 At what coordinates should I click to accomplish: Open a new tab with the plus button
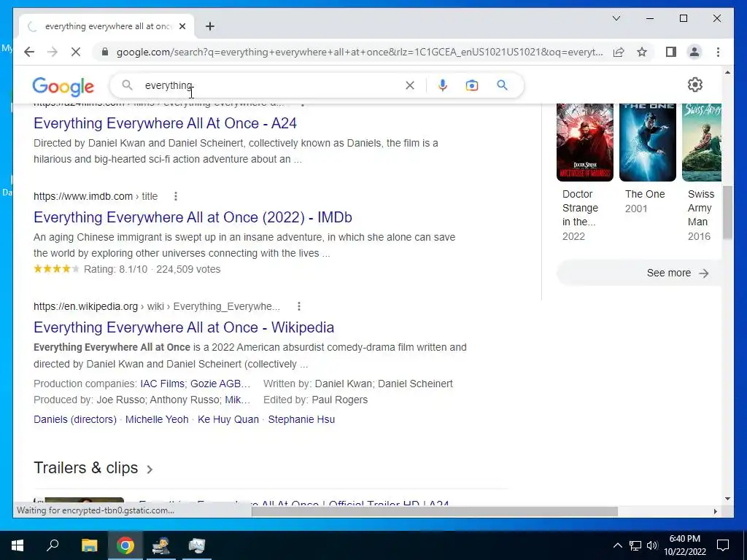point(210,26)
